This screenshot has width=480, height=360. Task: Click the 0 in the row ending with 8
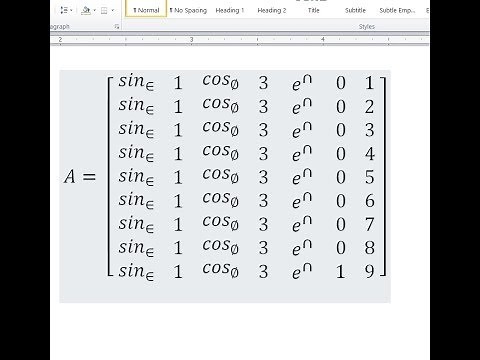point(341,248)
